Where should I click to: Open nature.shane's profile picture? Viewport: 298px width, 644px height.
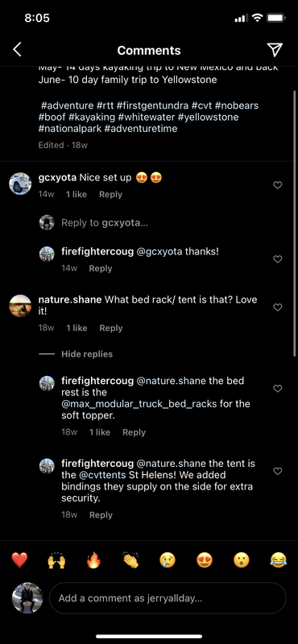pos(20,306)
